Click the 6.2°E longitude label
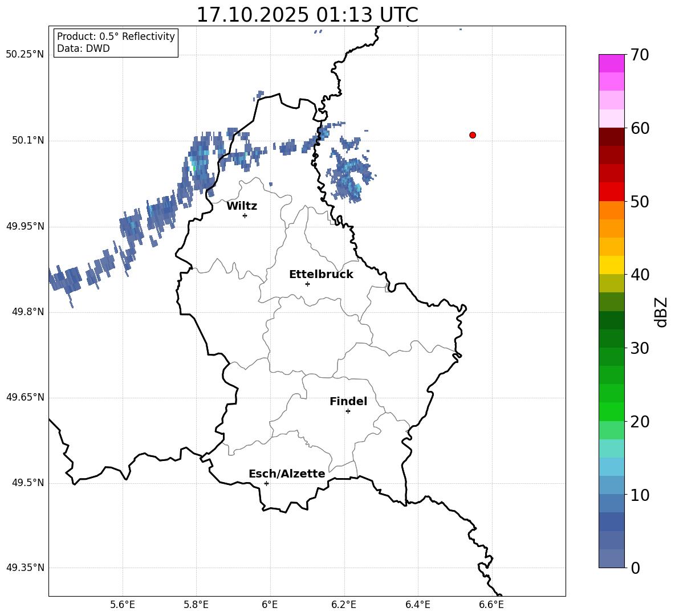The height and width of the screenshot is (616, 675). [x=344, y=605]
